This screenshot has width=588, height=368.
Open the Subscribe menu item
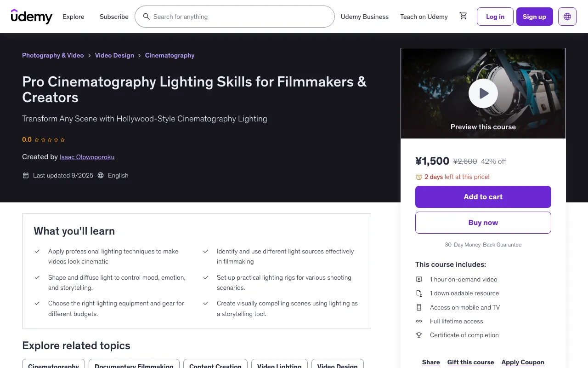click(x=113, y=17)
